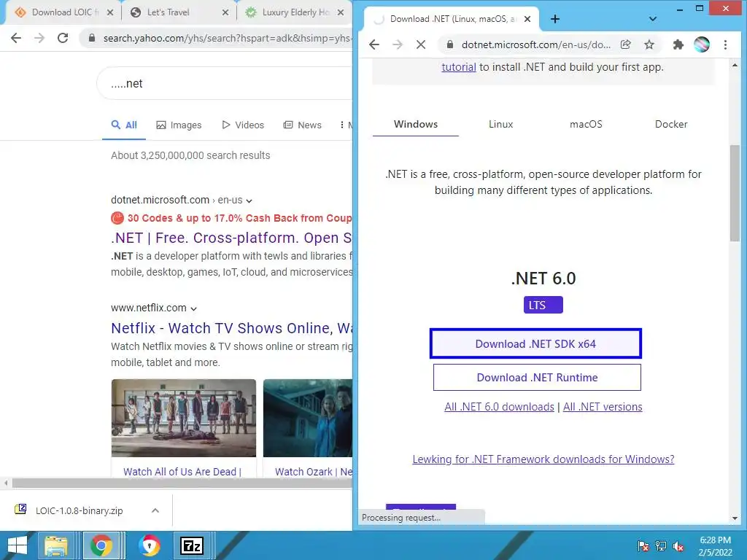The width and height of the screenshot is (747, 560).
Task: Expand www.netflix.com result dropdown arrow
Action: [193, 309]
